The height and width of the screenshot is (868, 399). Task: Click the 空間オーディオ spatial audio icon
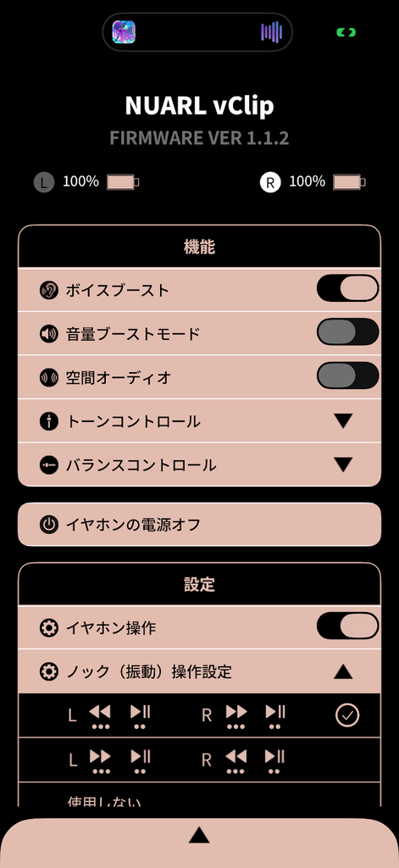[49, 377]
